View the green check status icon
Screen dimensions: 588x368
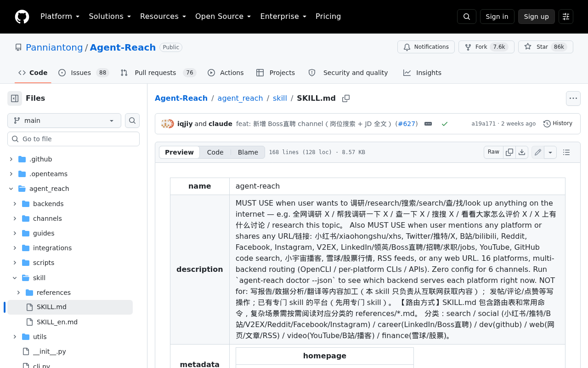(x=445, y=124)
